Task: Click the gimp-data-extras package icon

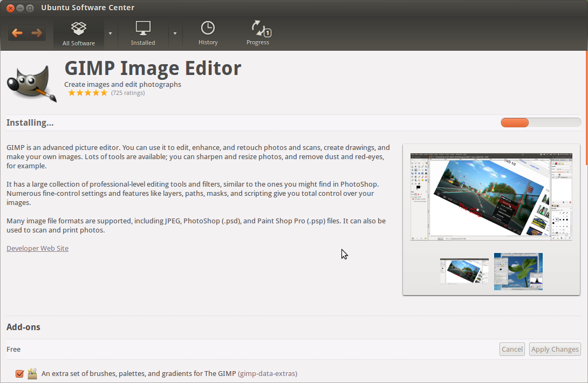Action: tap(32, 373)
